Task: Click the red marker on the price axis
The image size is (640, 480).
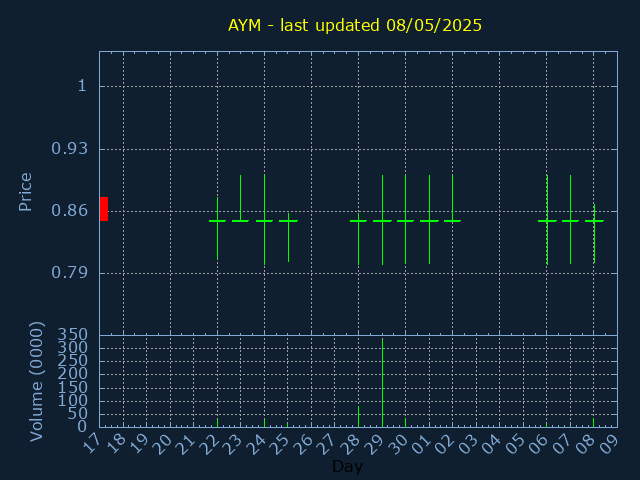Action: coord(104,209)
